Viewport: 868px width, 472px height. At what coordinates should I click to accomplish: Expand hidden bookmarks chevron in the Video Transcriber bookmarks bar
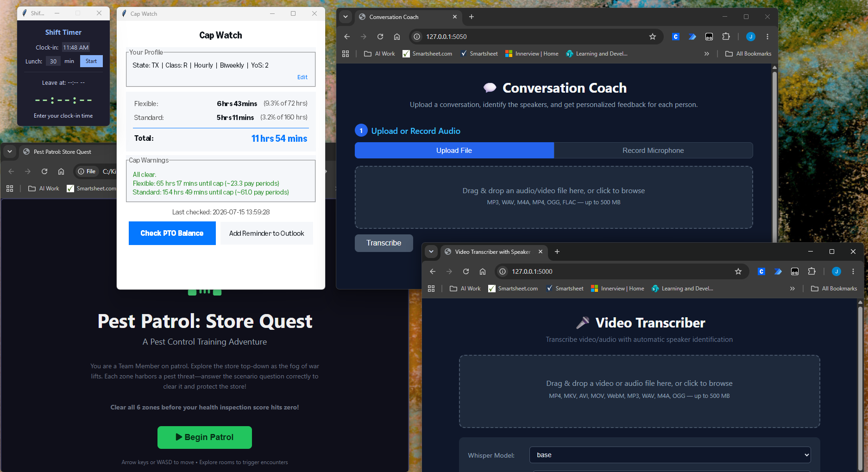coord(793,289)
